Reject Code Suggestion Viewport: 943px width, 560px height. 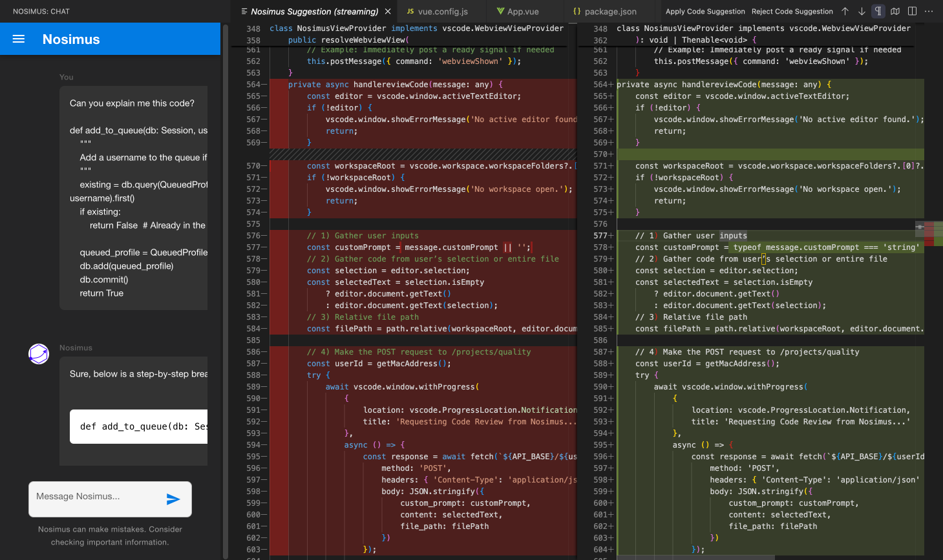(792, 12)
